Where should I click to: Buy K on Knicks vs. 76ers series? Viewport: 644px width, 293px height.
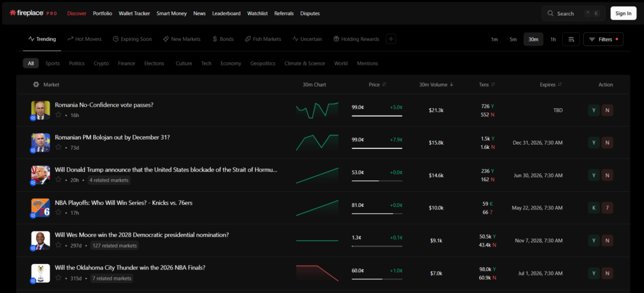pos(594,207)
